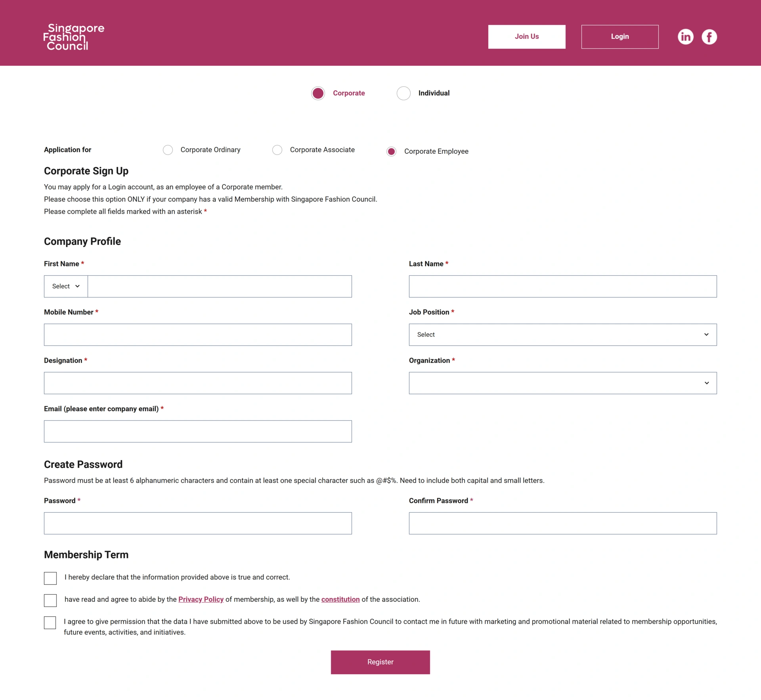Image resolution: width=761 pixels, height=700 pixels.
Task: Submit the form with Register button
Action: [380, 662]
